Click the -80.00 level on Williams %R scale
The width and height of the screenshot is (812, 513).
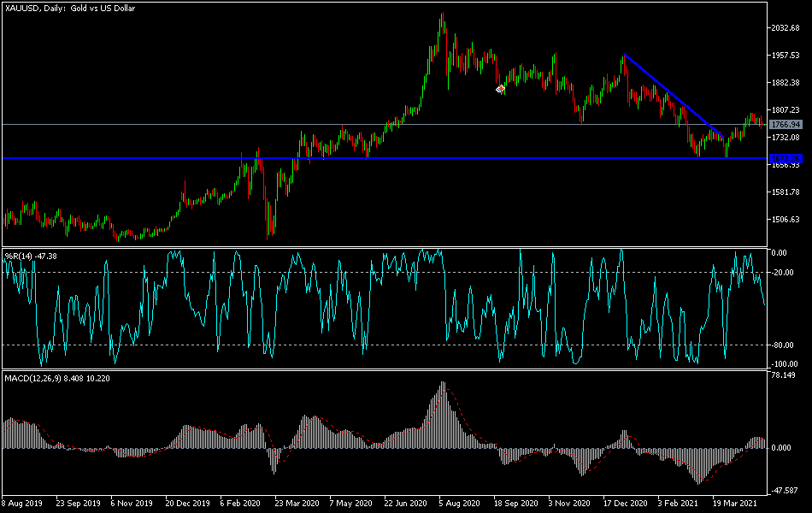(782, 345)
